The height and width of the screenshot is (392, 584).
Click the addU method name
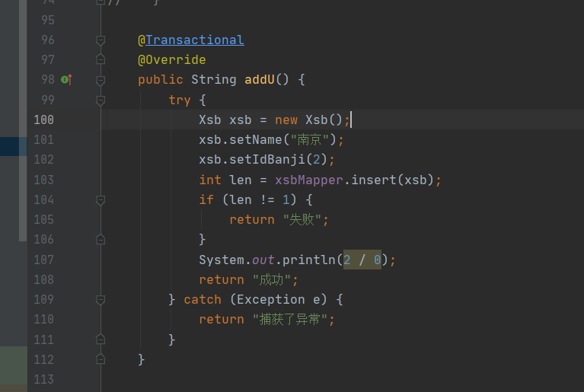(259, 79)
